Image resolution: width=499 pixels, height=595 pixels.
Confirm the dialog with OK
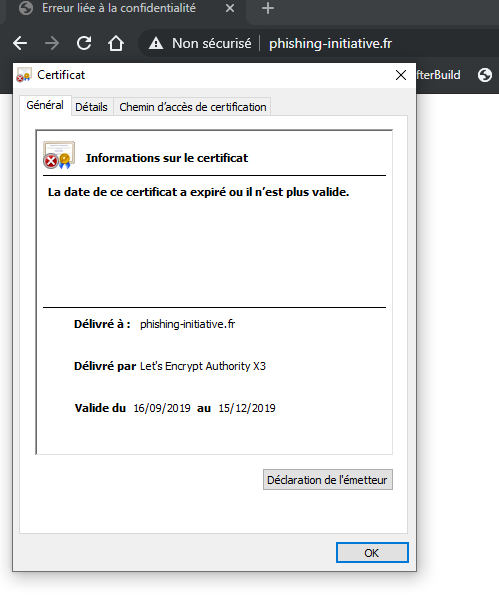372,552
